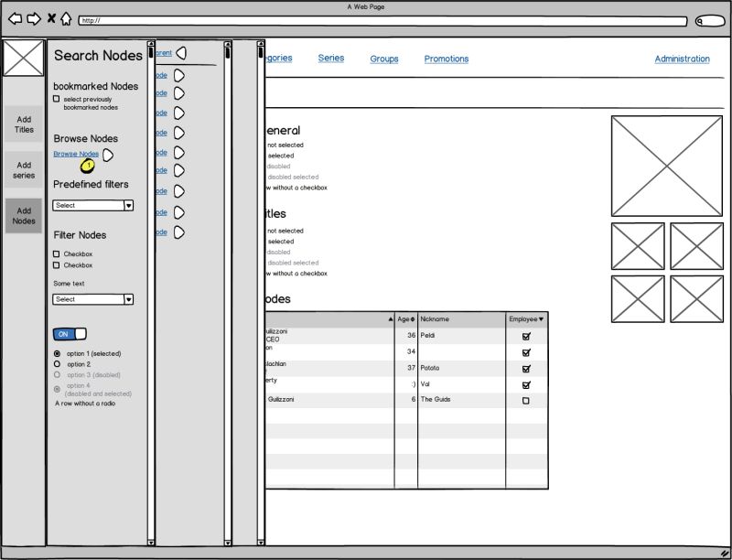
Task: Open the Select dropdown under Predefined filters
Action: 93,205
